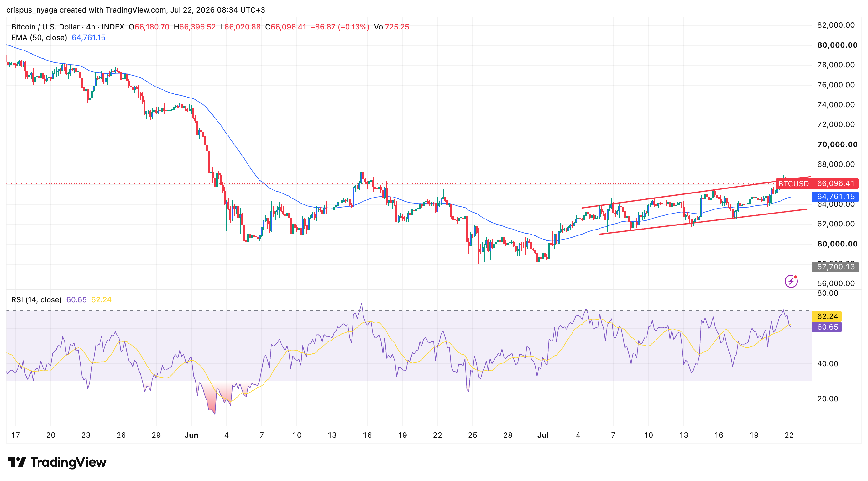This screenshot has height=481, width=868.
Task: Click the RSI 20.00 axis label
Action: pyautogui.click(x=828, y=399)
